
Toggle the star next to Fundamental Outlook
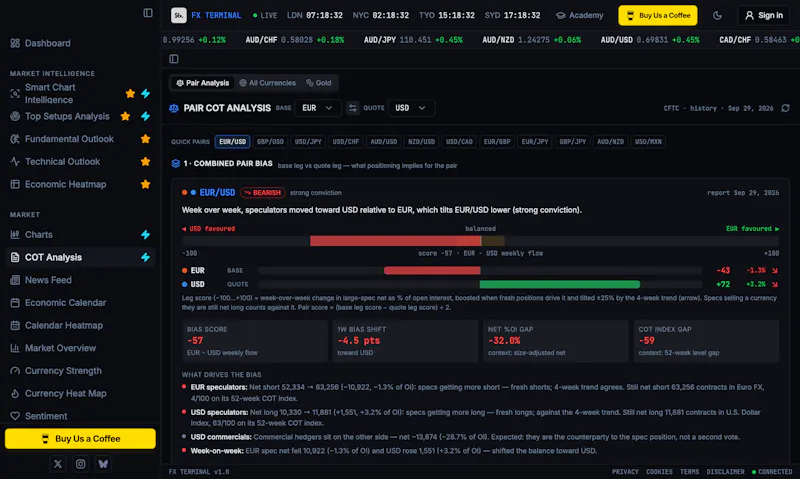[145, 139]
